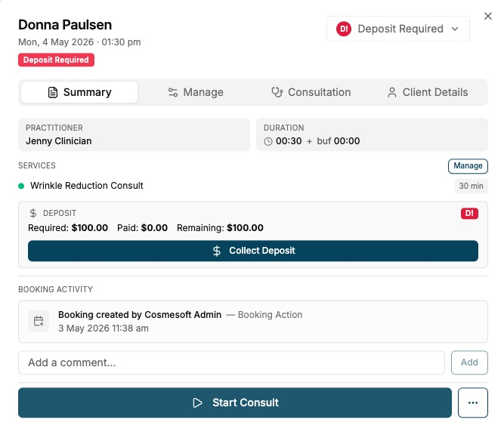Click the client name Donna Paulsen
Viewport: 504px width, 438px height.
tap(65, 25)
